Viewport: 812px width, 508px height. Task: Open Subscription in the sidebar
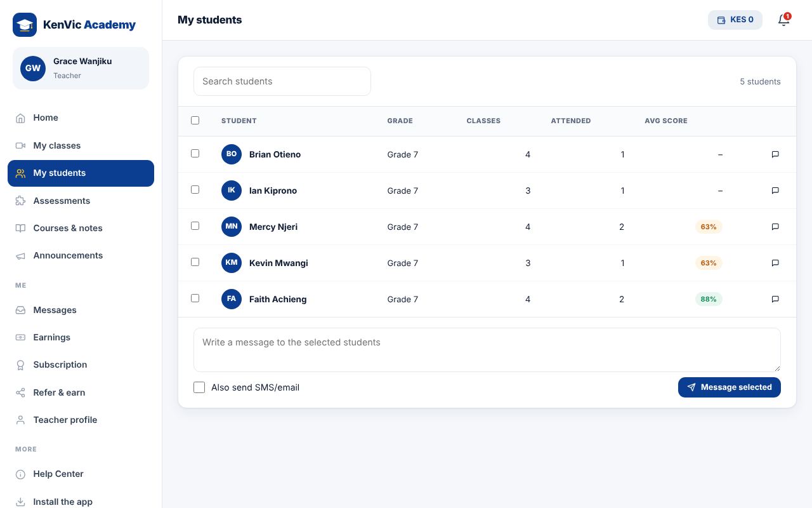point(81,364)
